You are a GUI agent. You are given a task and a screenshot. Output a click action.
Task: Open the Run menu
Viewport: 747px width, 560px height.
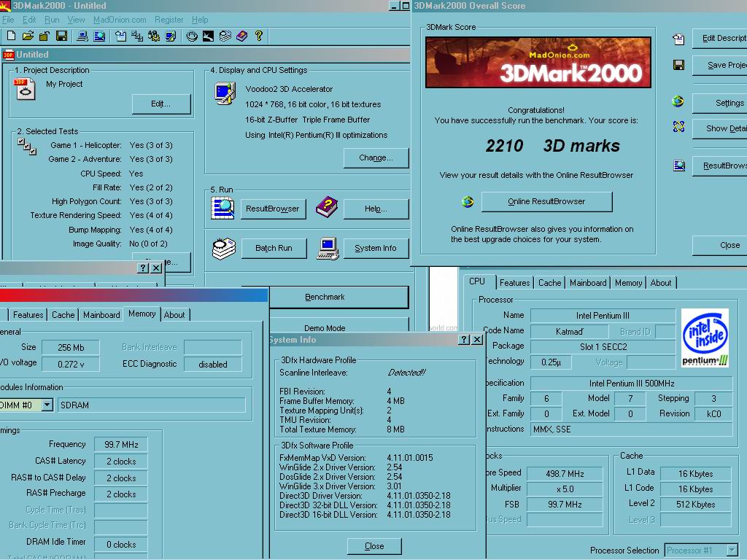coord(52,20)
